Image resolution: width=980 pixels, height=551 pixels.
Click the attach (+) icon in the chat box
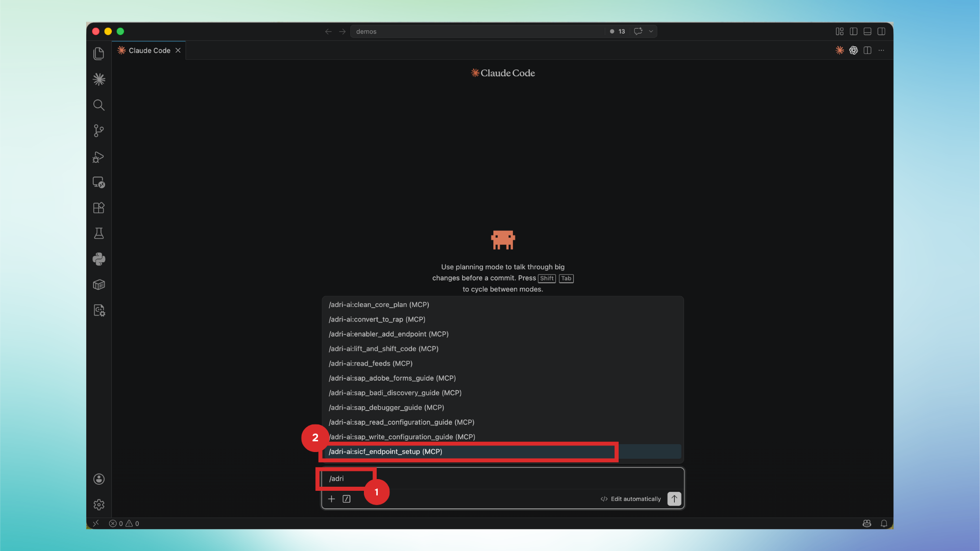331,499
